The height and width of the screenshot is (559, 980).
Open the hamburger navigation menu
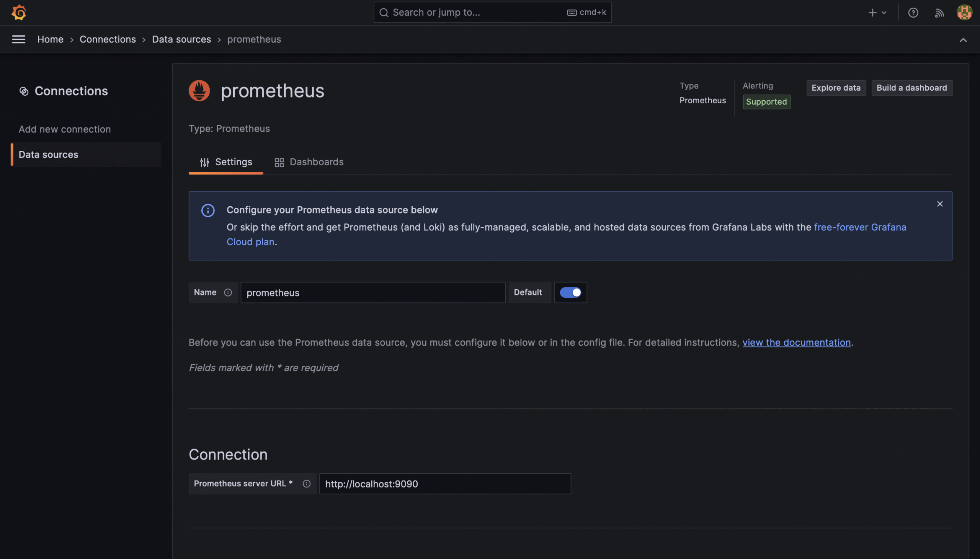click(18, 39)
